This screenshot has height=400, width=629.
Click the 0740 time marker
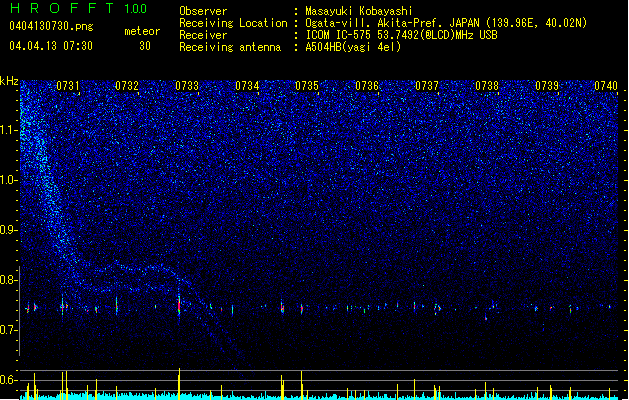pos(606,86)
